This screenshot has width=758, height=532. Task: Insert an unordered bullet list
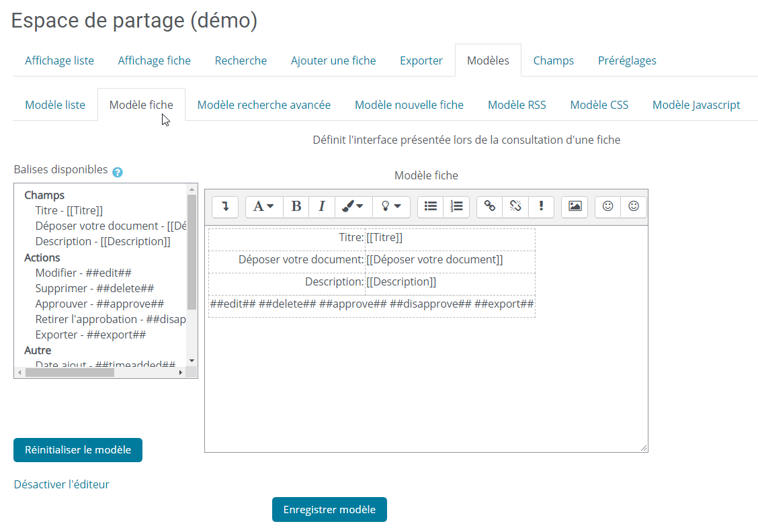pyautogui.click(x=430, y=207)
